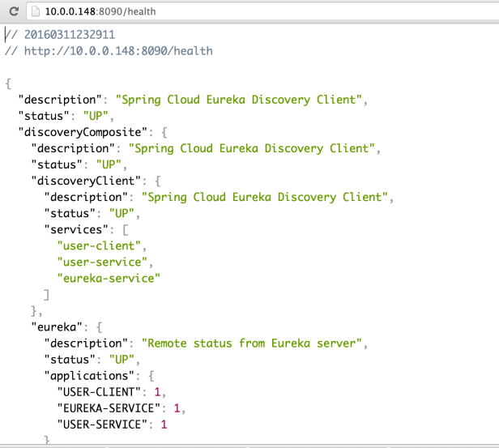The height and width of the screenshot is (448, 499).
Task: Click the page info icon in address bar
Action: pyautogui.click(x=36, y=11)
